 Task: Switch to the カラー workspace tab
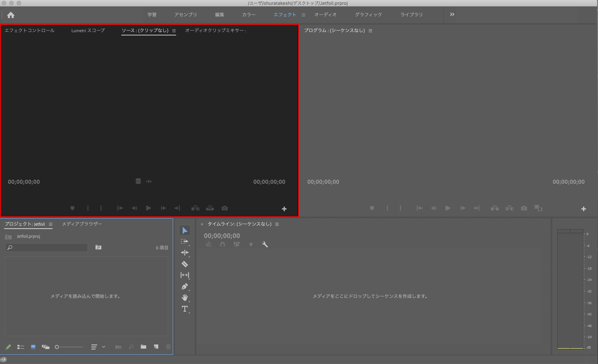click(x=249, y=15)
